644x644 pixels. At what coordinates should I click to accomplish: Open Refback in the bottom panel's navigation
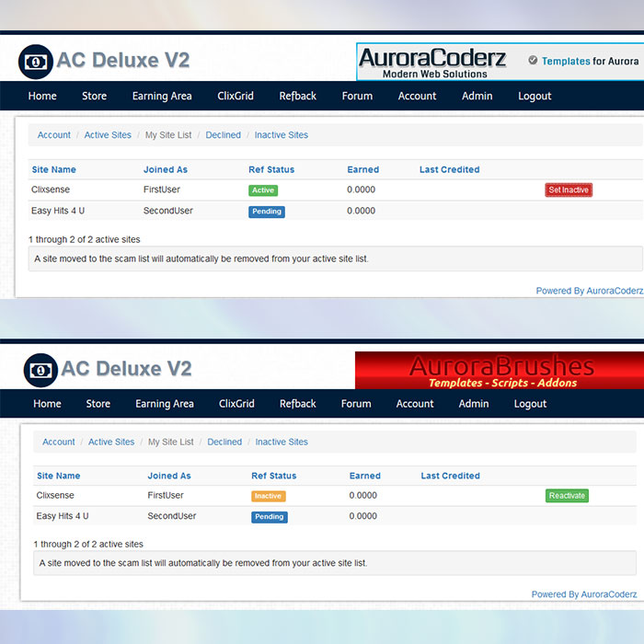tap(298, 404)
